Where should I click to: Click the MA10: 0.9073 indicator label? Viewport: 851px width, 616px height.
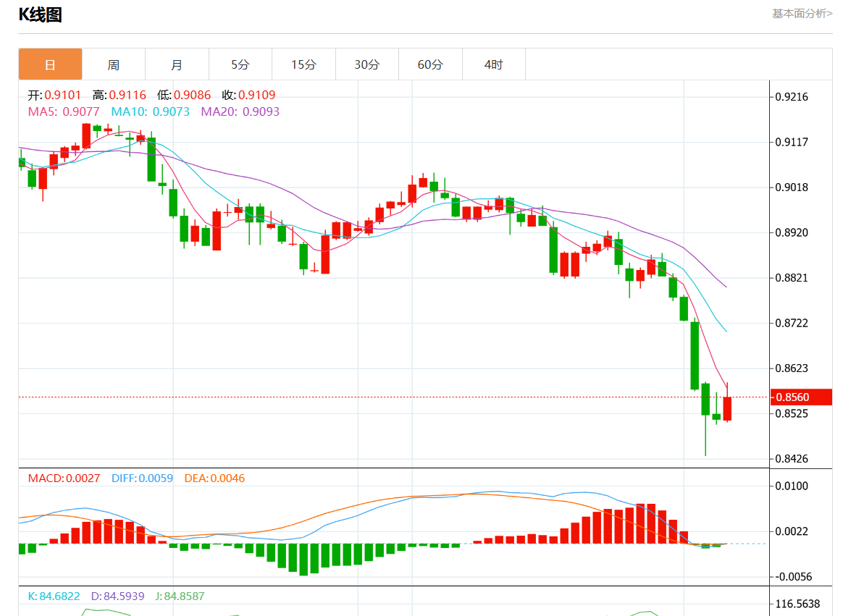[151, 111]
